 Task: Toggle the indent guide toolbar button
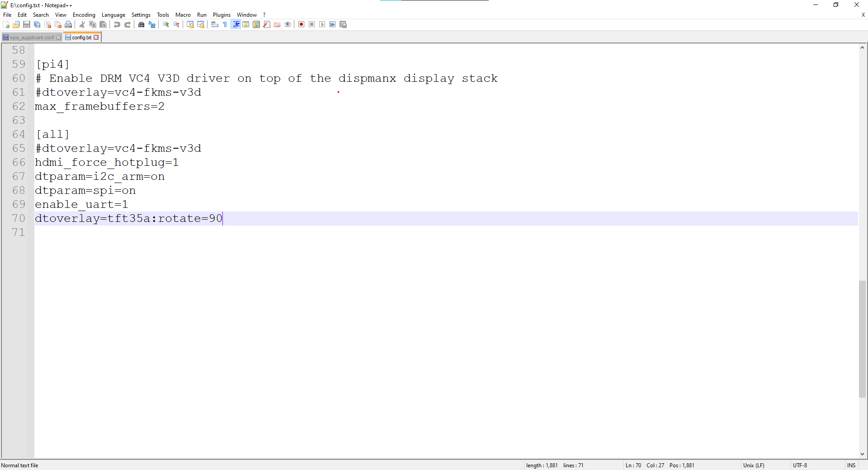[236, 24]
